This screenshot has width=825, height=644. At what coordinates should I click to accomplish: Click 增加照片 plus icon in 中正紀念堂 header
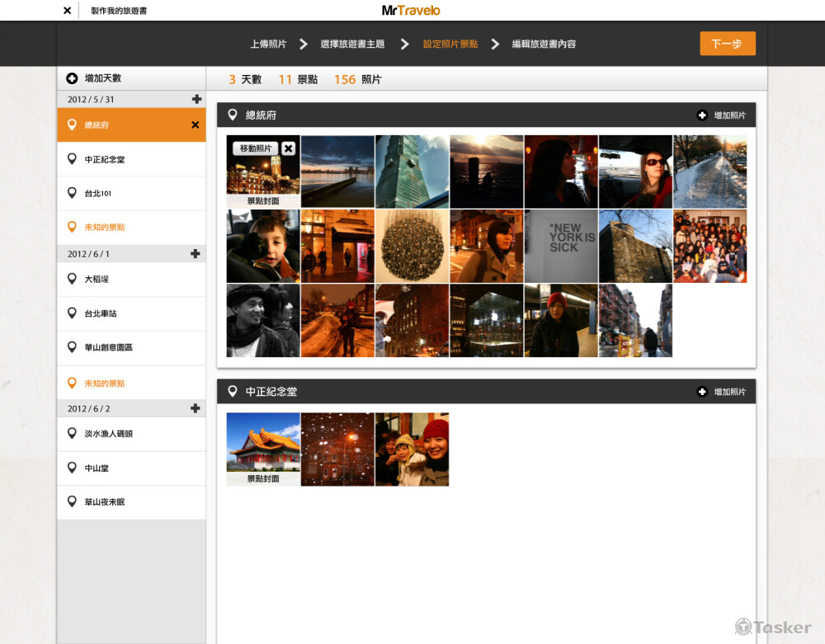click(702, 392)
